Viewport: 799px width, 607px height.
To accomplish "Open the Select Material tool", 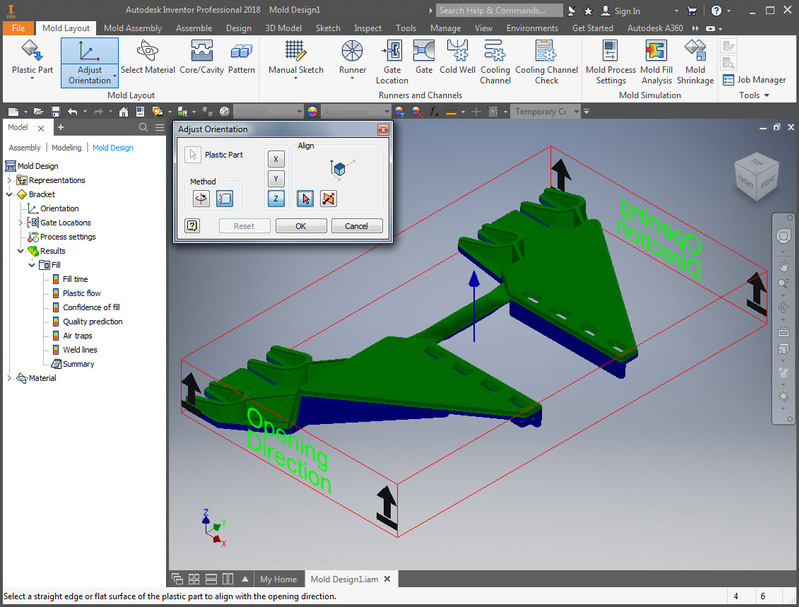I will coord(148,57).
